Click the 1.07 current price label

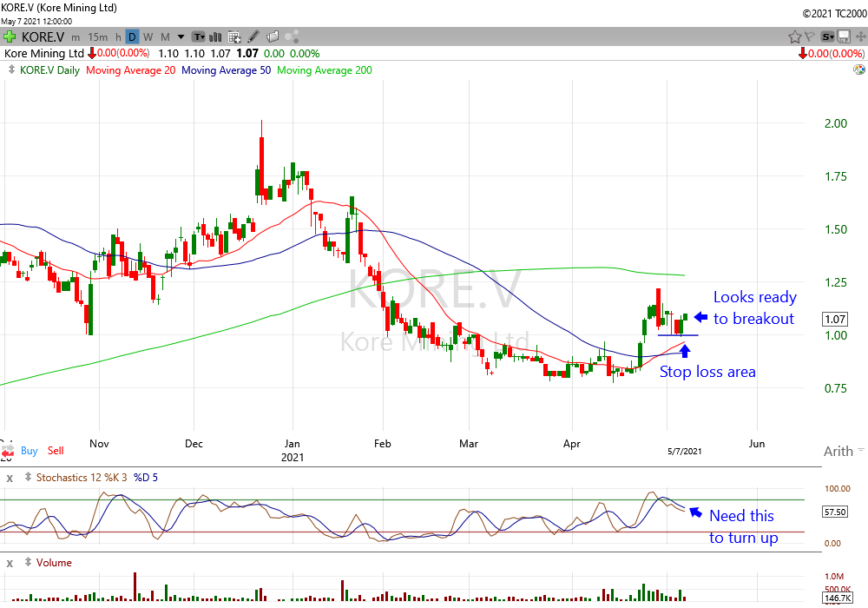835,320
